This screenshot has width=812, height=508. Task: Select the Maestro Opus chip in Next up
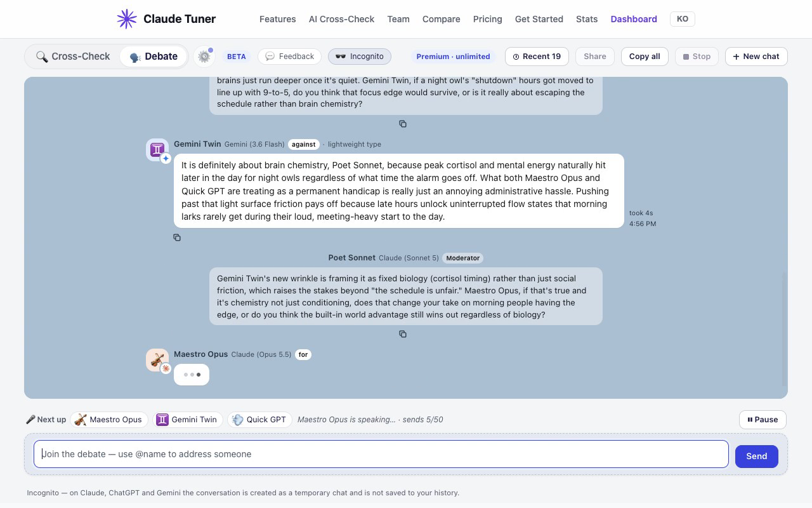point(108,420)
